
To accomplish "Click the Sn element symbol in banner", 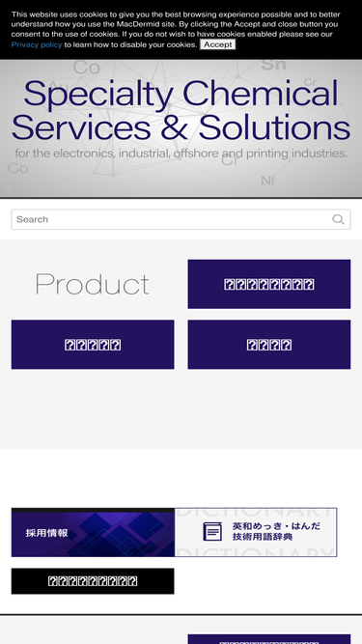I will click(x=273, y=65).
